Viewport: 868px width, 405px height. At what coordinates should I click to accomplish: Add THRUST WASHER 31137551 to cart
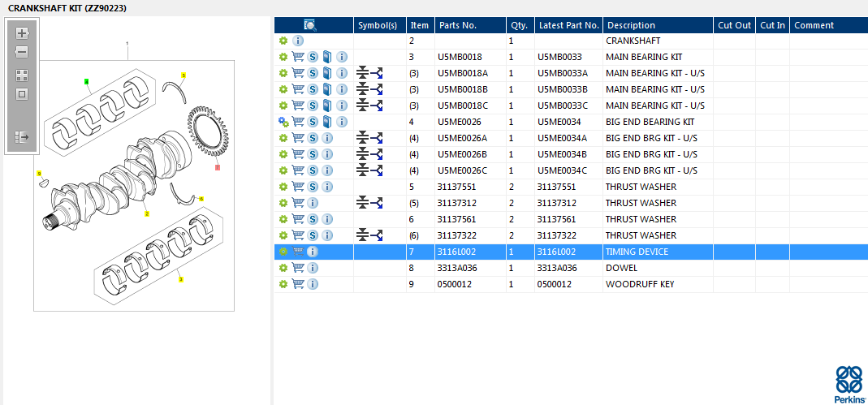tap(298, 187)
